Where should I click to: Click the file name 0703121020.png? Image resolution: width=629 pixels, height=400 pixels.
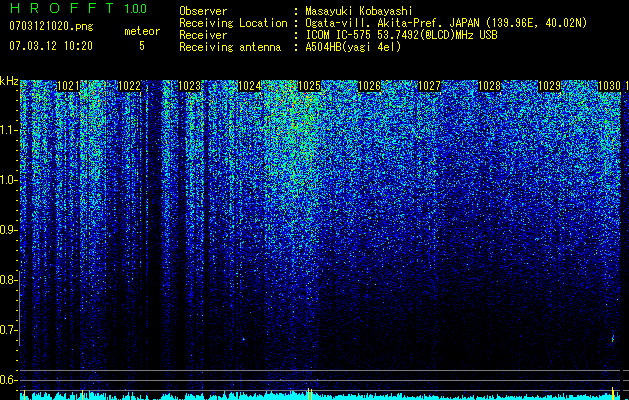click(51, 26)
